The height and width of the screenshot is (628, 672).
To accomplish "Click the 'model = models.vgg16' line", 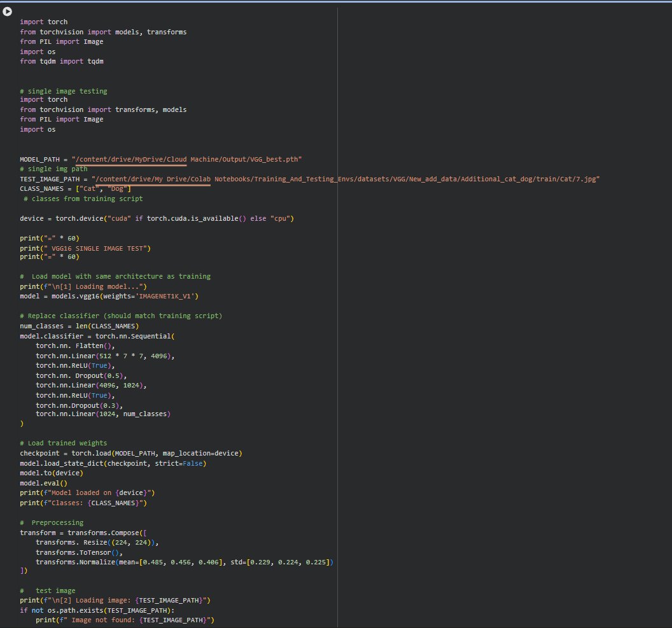I will tap(109, 296).
